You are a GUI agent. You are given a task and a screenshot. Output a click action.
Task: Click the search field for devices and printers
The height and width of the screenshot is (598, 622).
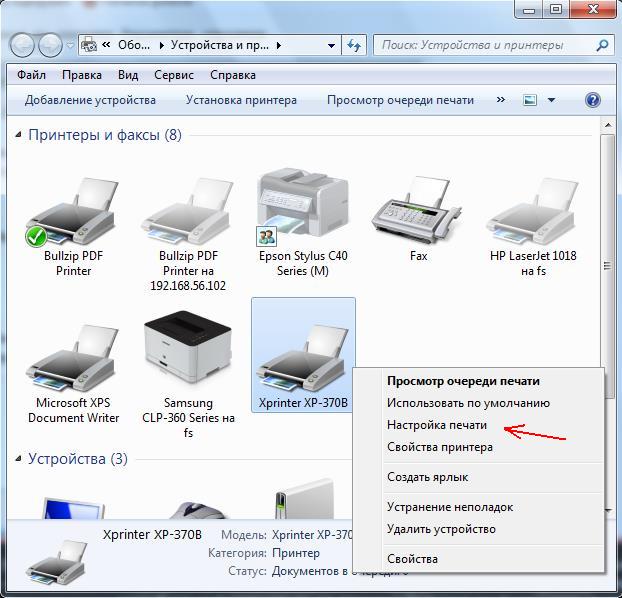click(x=484, y=46)
